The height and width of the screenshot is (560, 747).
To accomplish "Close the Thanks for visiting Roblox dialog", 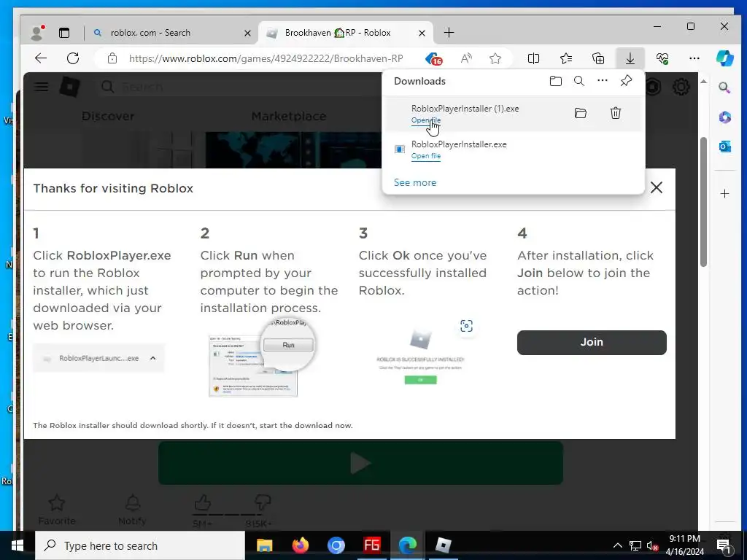I will (657, 187).
